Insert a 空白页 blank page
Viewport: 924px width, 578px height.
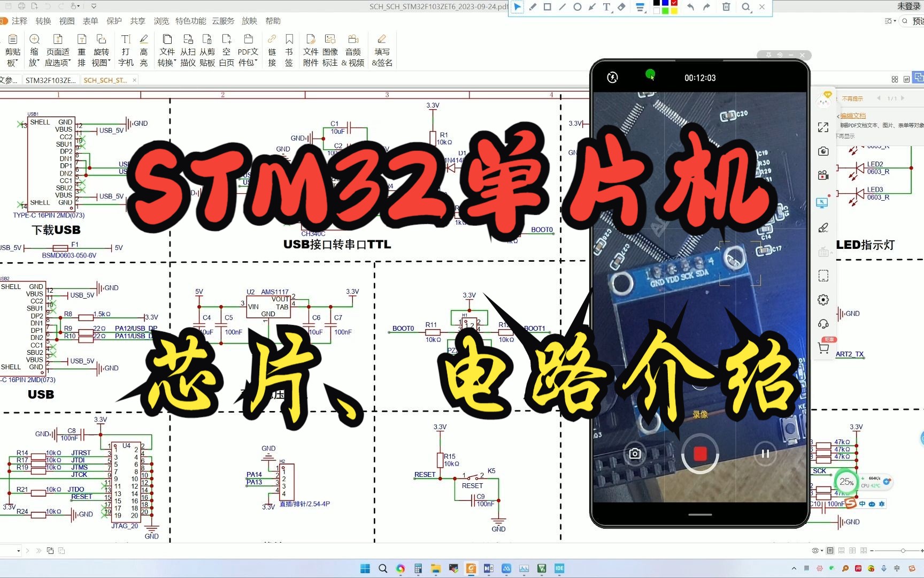226,51
